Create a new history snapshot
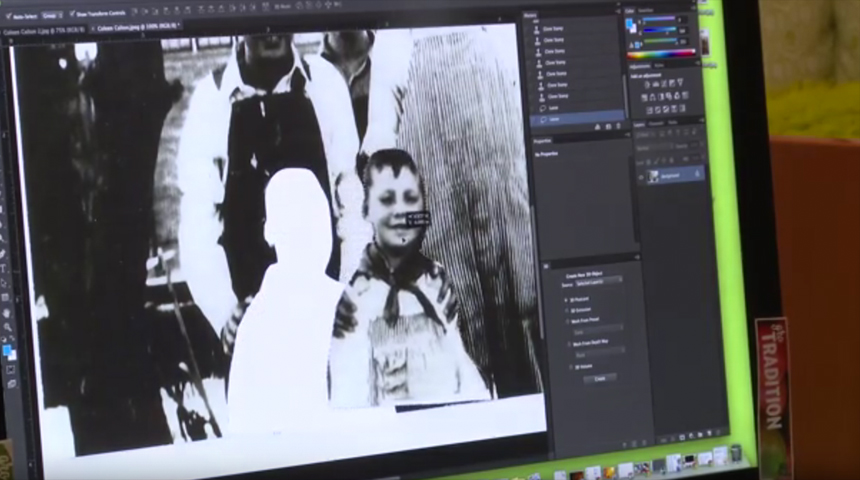Viewport: 860px width, 480px height. (x=608, y=127)
